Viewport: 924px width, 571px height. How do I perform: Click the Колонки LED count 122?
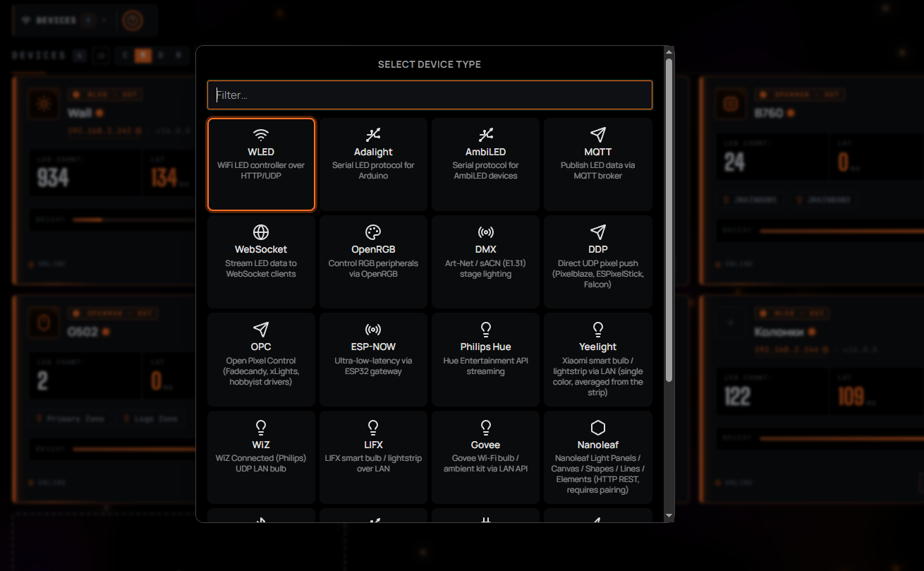click(738, 396)
